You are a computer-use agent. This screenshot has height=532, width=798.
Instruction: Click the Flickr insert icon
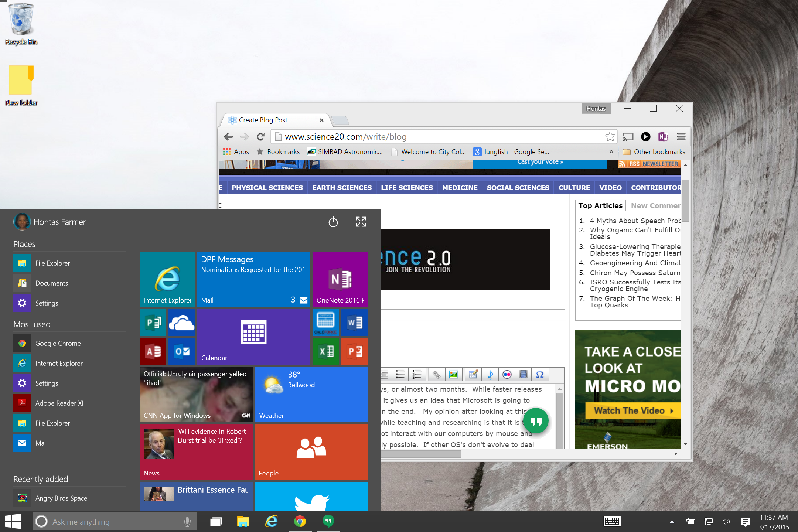[507, 375]
